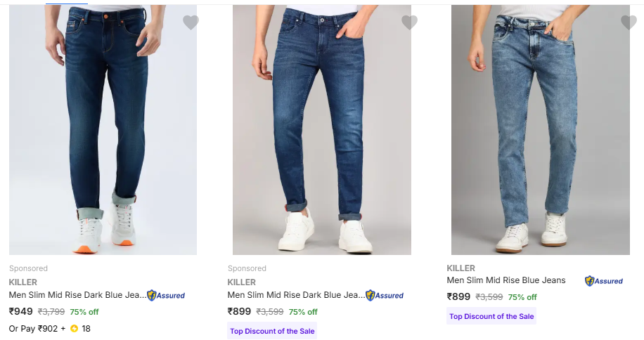The image size is (644, 340).
Task: Open the Men Slim Mid Rise Blue Jeans title
Action: [x=506, y=280]
